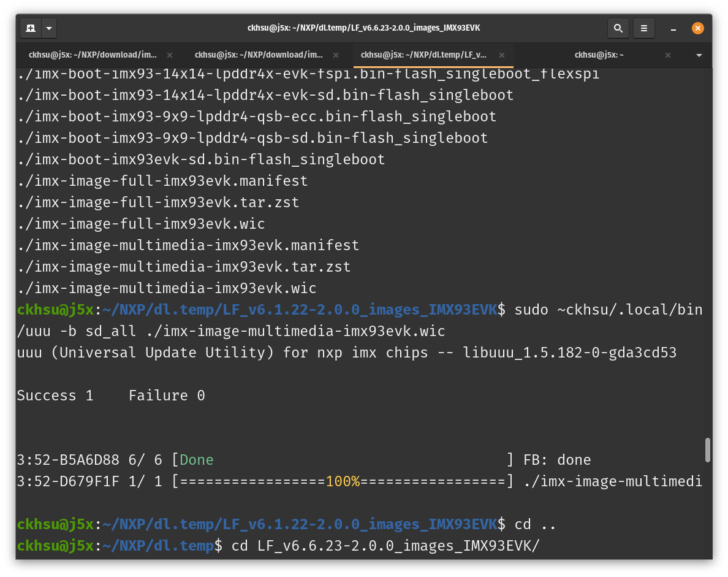Click the terminal vertical scrollbar handle

[x=708, y=450]
